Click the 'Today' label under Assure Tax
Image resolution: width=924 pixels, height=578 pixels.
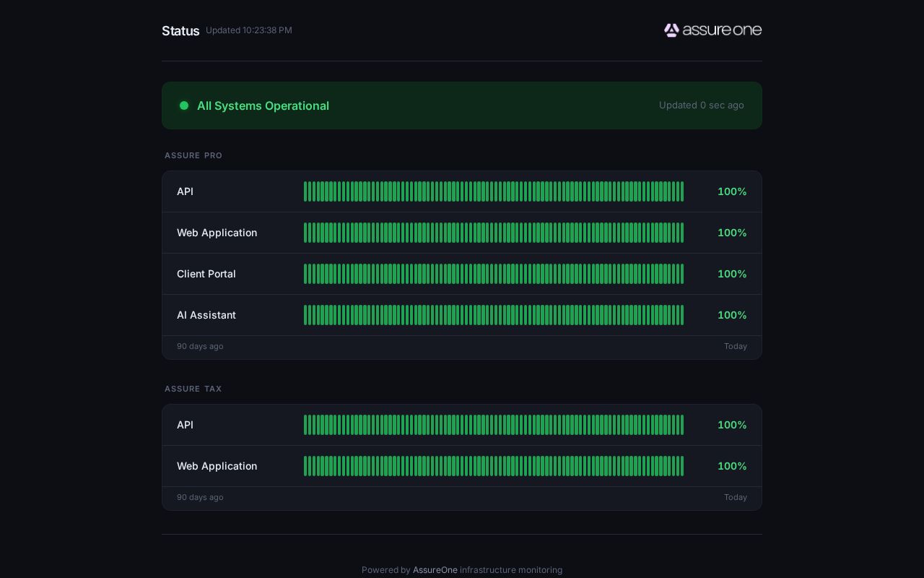[x=736, y=498]
